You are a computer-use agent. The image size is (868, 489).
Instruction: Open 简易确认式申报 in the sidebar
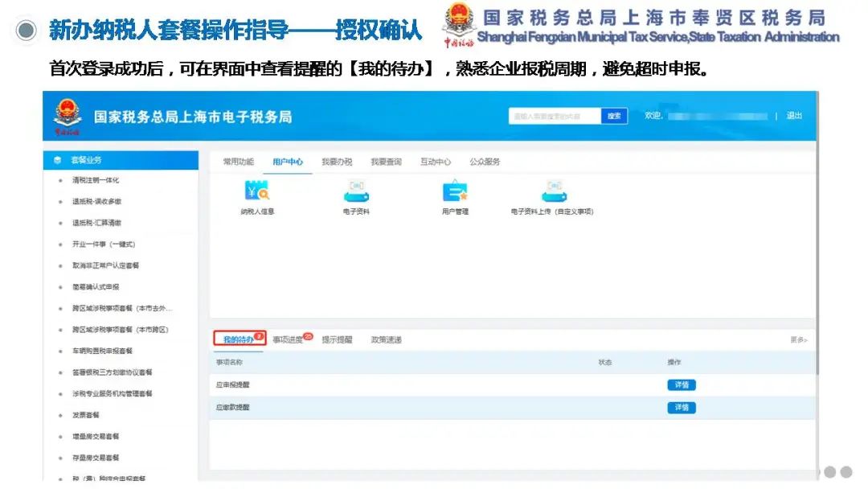point(95,287)
